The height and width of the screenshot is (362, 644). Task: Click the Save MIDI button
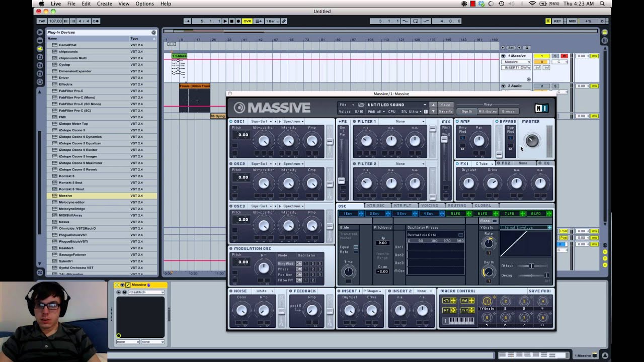[539, 291]
